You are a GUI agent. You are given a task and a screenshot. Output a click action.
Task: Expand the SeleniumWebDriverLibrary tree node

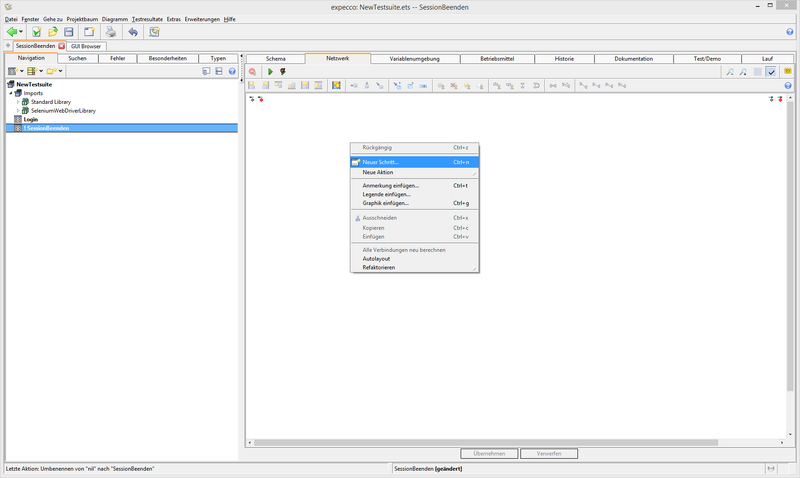point(17,111)
